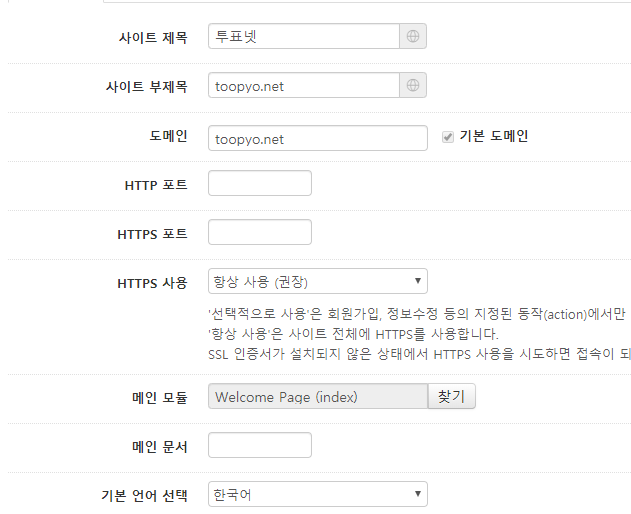The width and height of the screenshot is (631, 514).
Task: Toggle the 기본 도메인 checkbox
Action: tap(447, 137)
